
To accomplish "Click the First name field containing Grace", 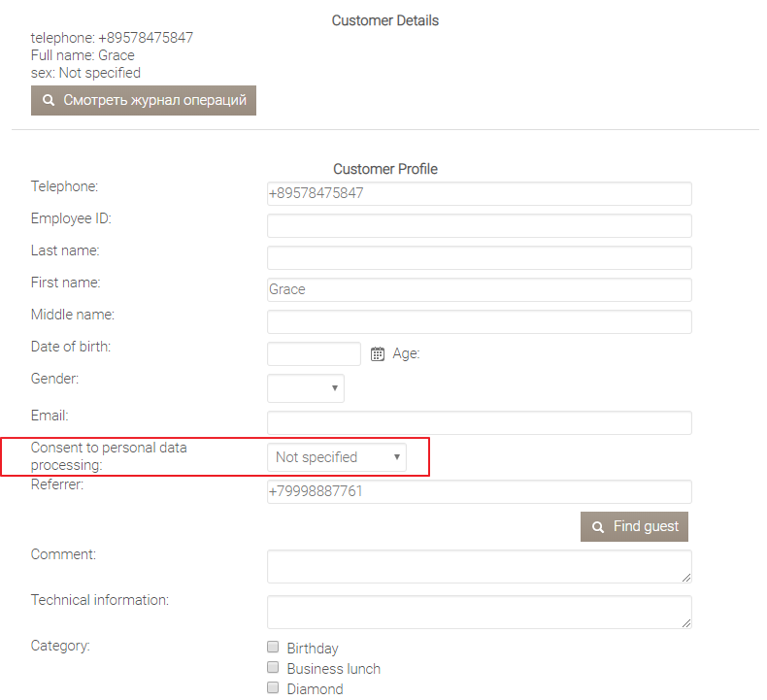I will click(479, 289).
